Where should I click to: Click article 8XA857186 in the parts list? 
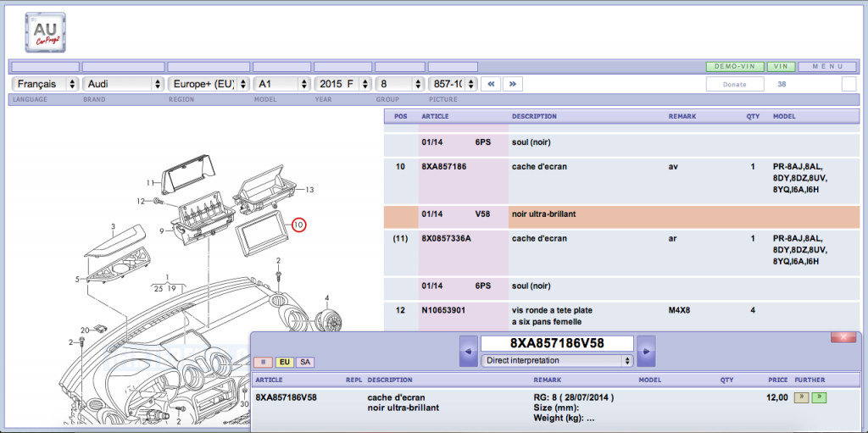[444, 166]
